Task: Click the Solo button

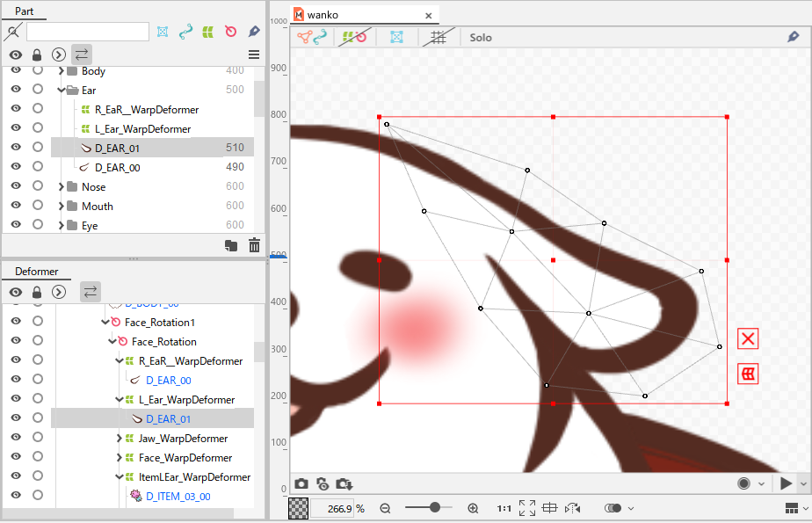Action: click(481, 37)
